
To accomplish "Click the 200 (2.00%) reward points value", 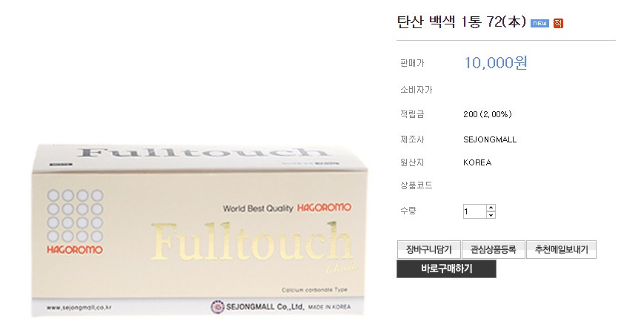I will (x=488, y=114).
